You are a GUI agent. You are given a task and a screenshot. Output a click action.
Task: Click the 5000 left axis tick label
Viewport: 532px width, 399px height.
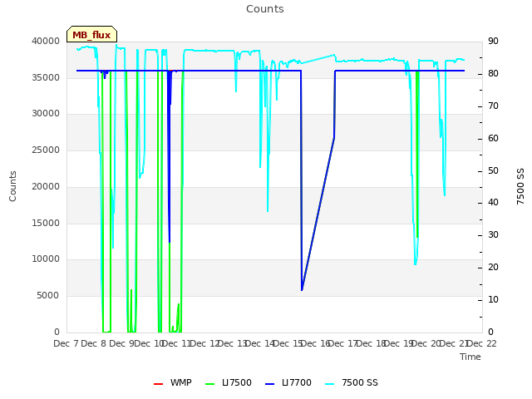pyautogui.click(x=48, y=296)
